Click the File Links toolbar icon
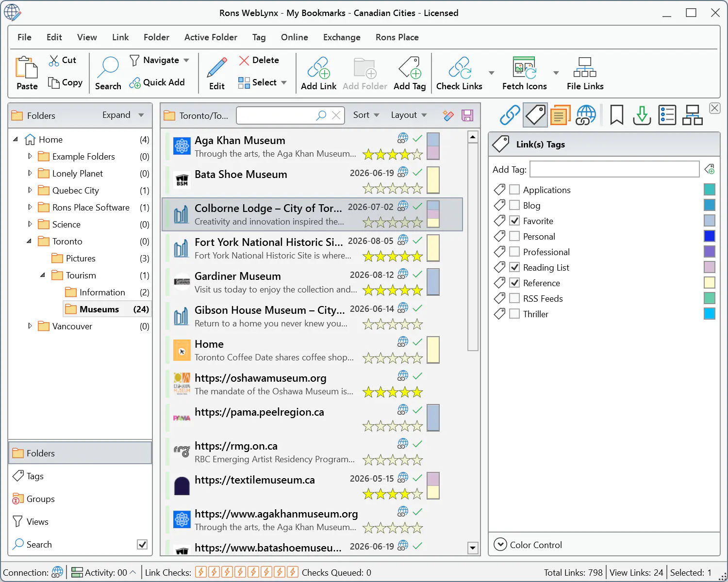The image size is (728, 582). tap(585, 68)
